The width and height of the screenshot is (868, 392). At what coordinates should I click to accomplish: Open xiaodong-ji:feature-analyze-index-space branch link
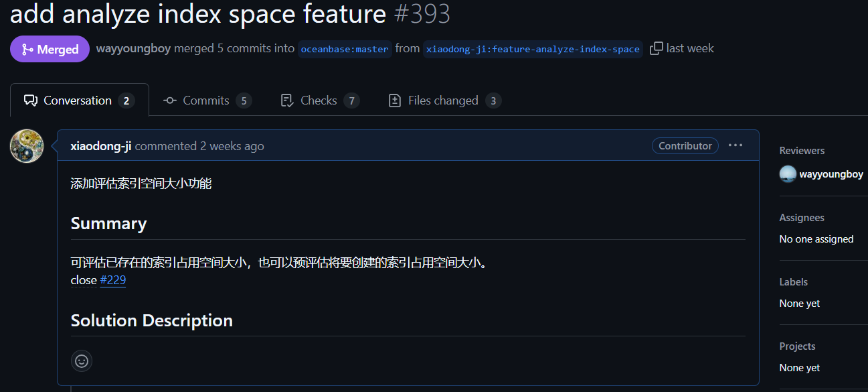[x=533, y=49]
